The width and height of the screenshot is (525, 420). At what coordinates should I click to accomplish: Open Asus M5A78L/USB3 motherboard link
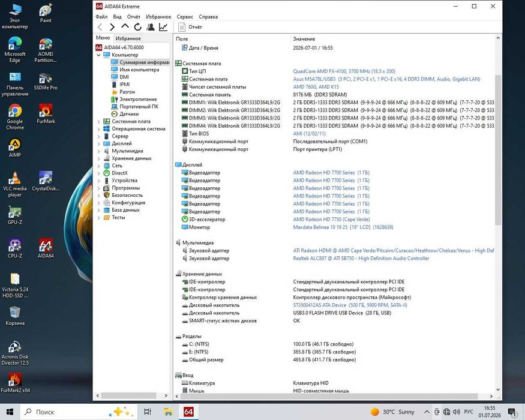pyautogui.click(x=386, y=79)
